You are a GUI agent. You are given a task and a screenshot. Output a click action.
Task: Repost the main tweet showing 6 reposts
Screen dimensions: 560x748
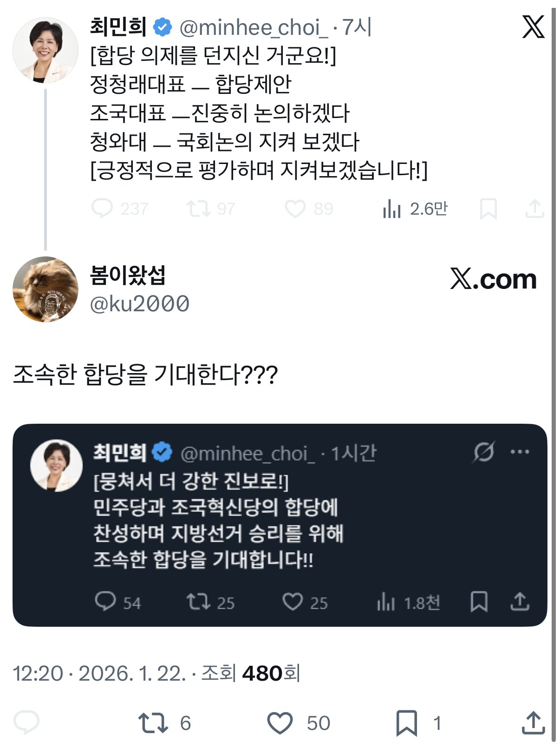click(153, 723)
